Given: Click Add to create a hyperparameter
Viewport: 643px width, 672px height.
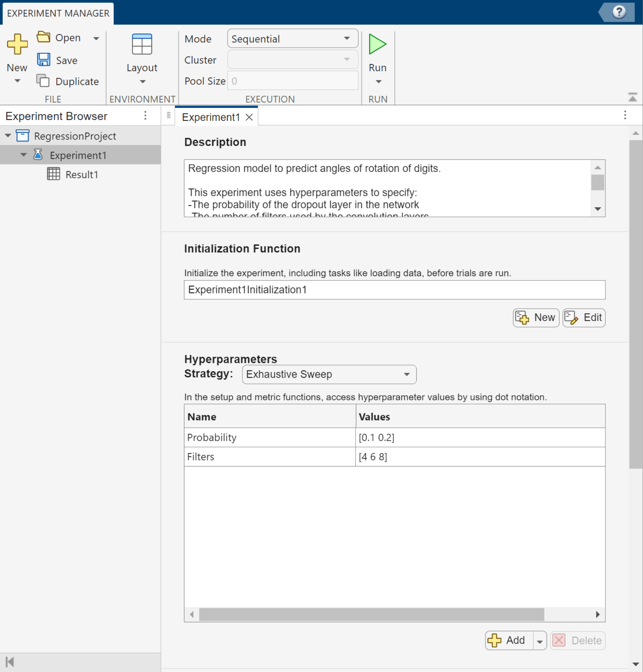Looking at the screenshot, I should click(509, 640).
